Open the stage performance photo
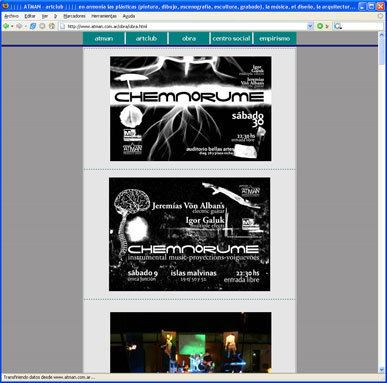Image resolution: width=387 pixels, height=383 pixels. [x=191, y=342]
